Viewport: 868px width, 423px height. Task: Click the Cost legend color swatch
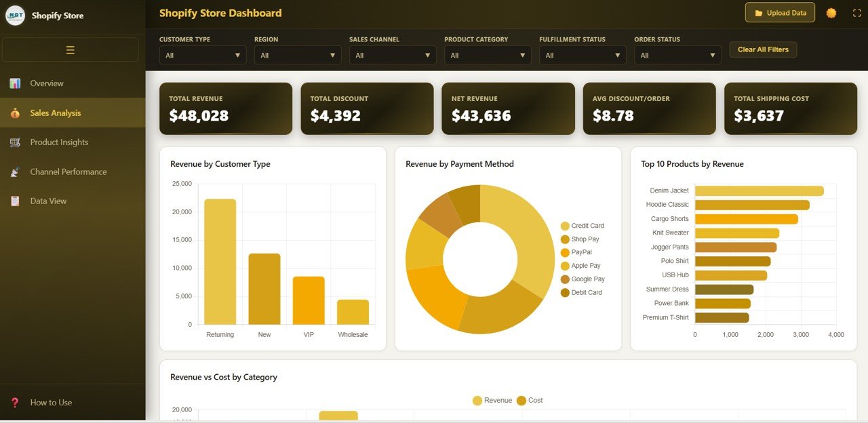[521, 400]
